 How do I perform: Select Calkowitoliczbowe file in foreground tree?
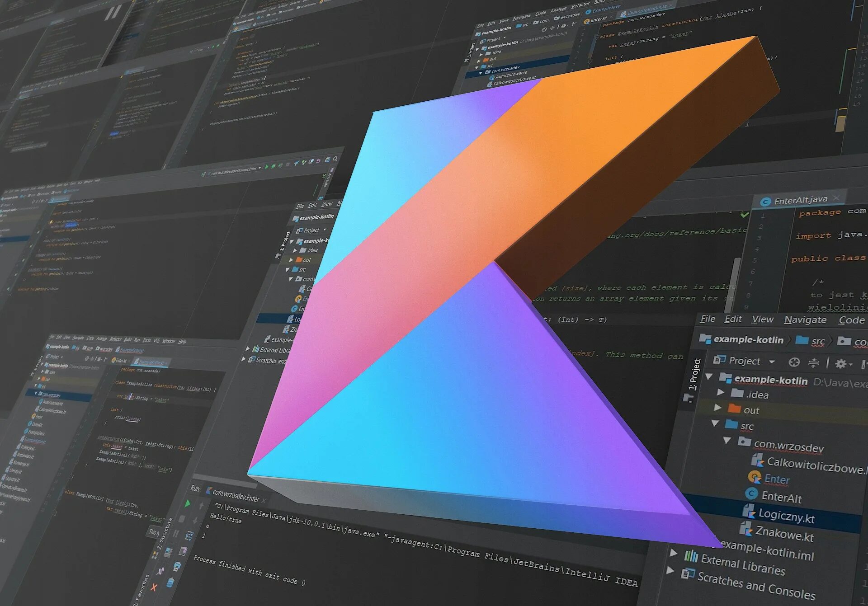(x=809, y=464)
